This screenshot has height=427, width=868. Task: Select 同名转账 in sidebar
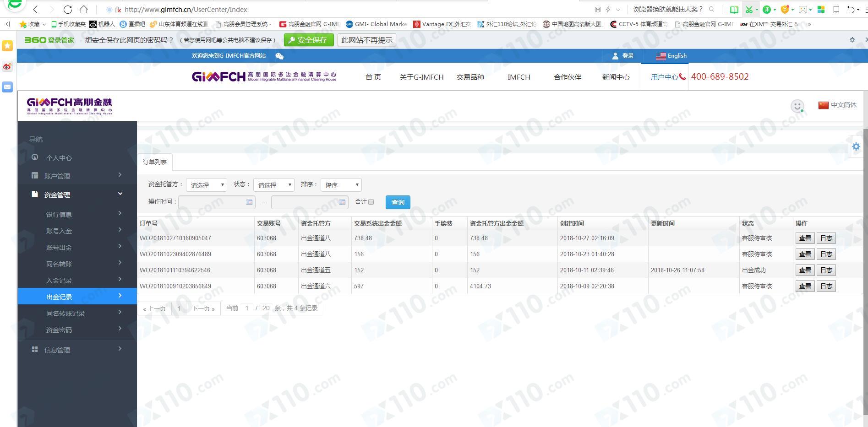(77, 264)
